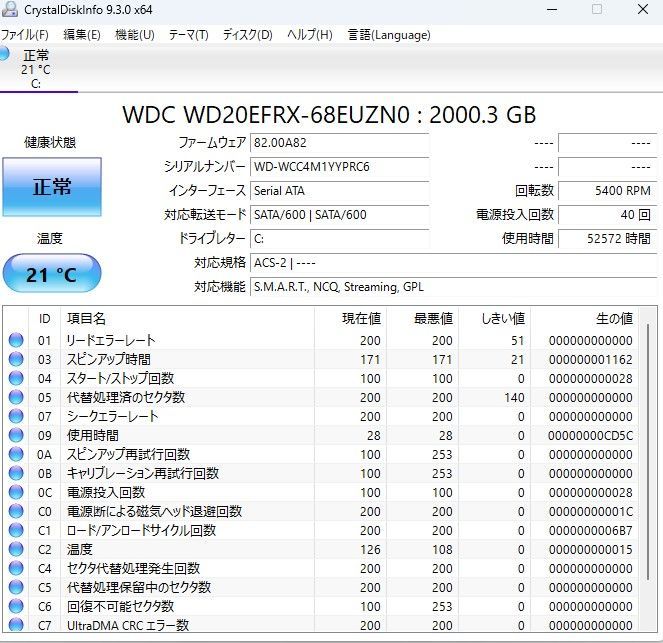Click status circle for Power-On Hours row 09
The height and width of the screenshot is (643, 663).
(x=16, y=435)
